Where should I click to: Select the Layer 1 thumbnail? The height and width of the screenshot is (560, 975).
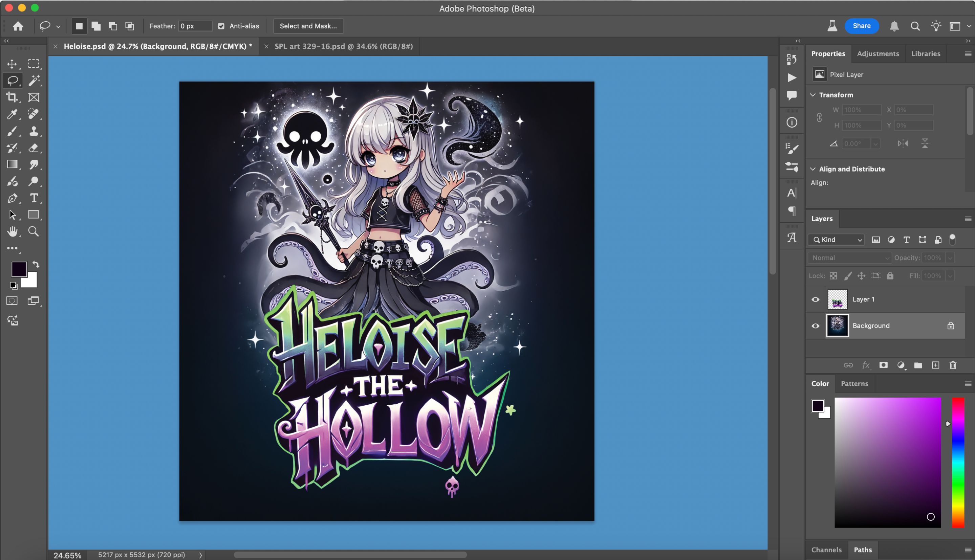tap(837, 299)
